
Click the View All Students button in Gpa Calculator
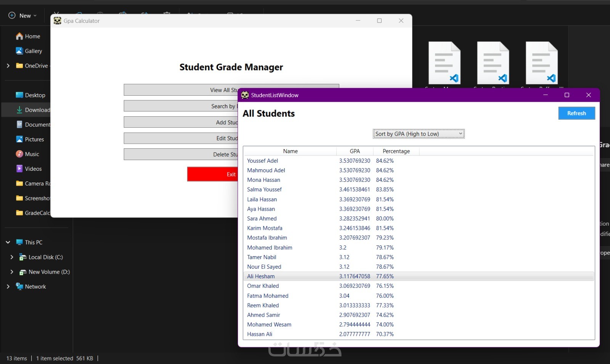(x=181, y=90)
